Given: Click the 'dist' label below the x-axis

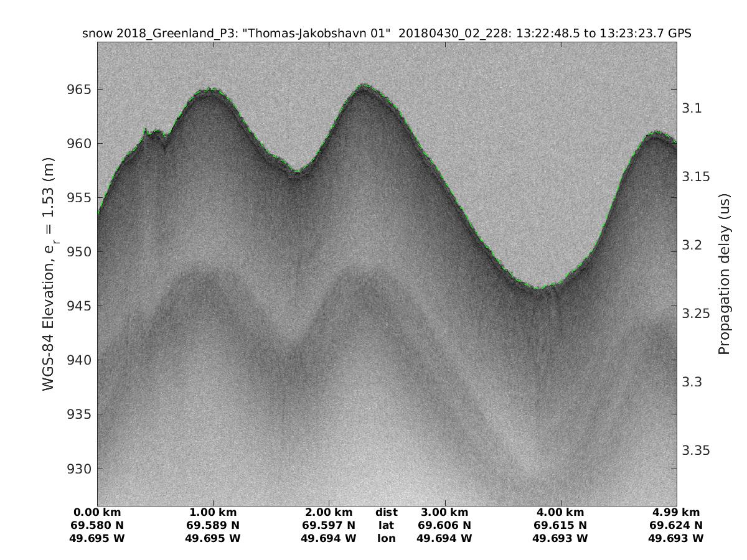Looking at the screenshot, I should point(386,513).
